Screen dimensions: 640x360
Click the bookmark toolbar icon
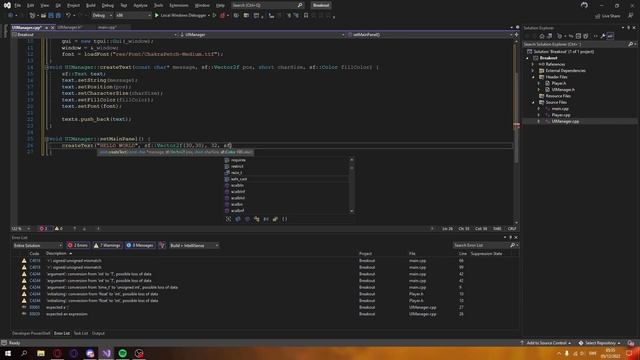coord(306,16)
